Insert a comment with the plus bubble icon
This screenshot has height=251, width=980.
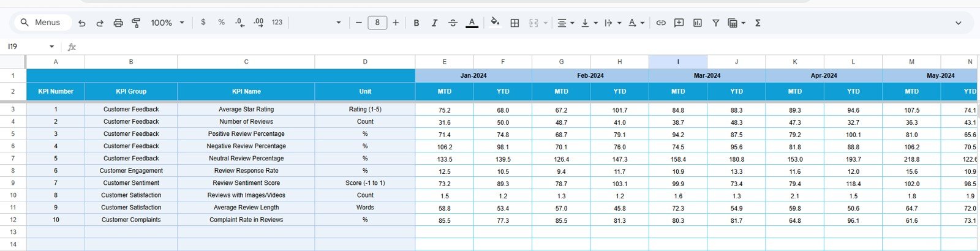[679, 23]
